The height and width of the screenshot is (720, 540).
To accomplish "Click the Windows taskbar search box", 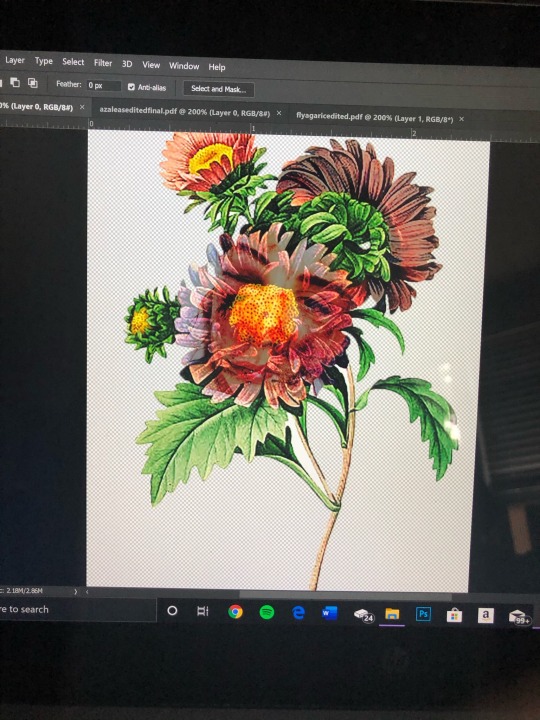I will coord(77,609).
